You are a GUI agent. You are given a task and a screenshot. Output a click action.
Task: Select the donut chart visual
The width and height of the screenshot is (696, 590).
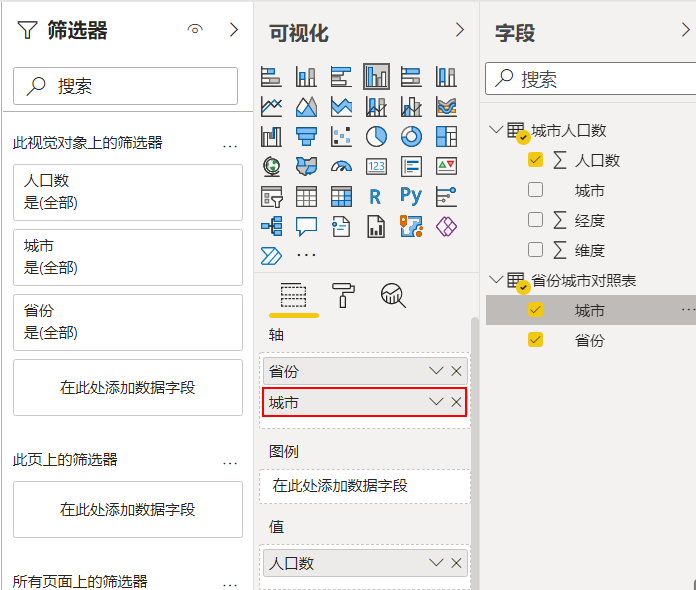pos(411,137)
